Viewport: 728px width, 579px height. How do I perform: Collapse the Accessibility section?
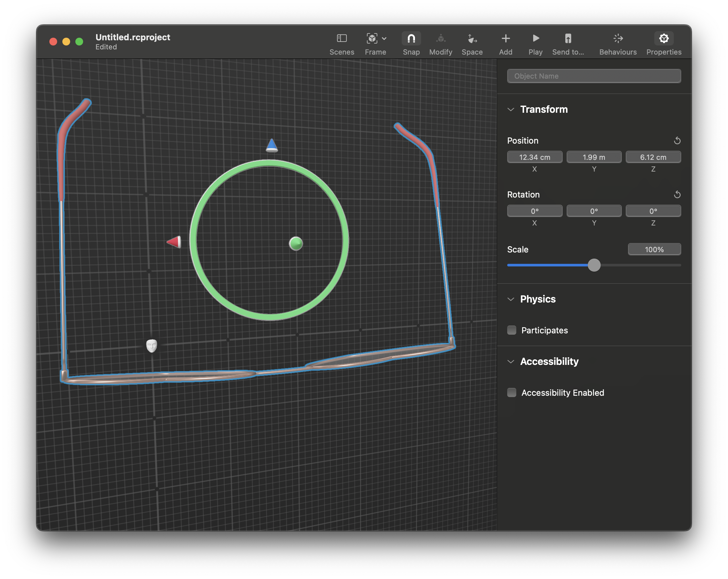pos(510,361)
